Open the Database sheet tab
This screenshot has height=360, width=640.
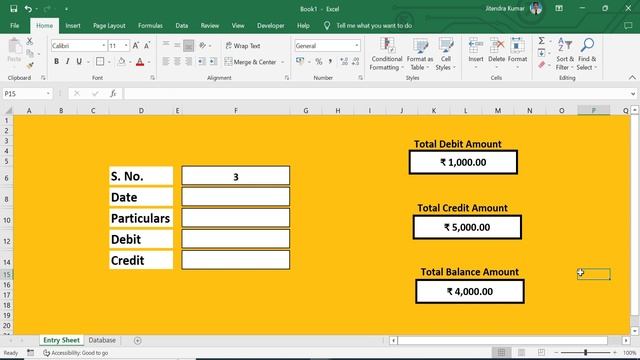[x=102, y=340]
